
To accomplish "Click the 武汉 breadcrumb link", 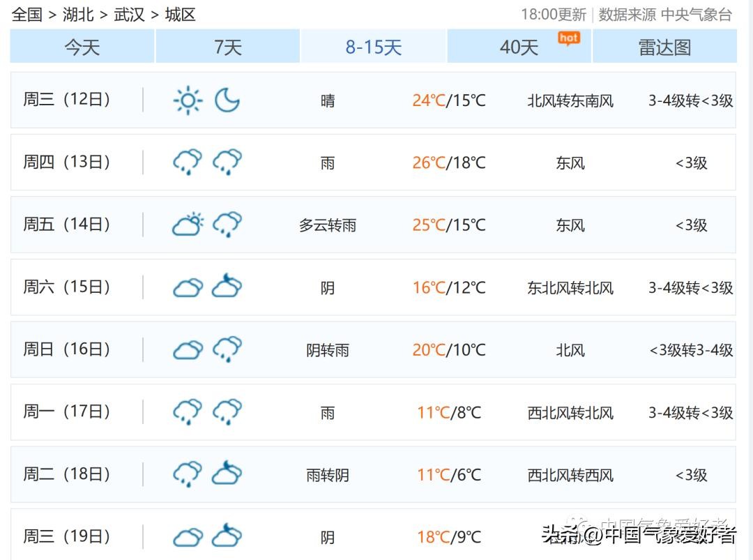I will (129, 15).
